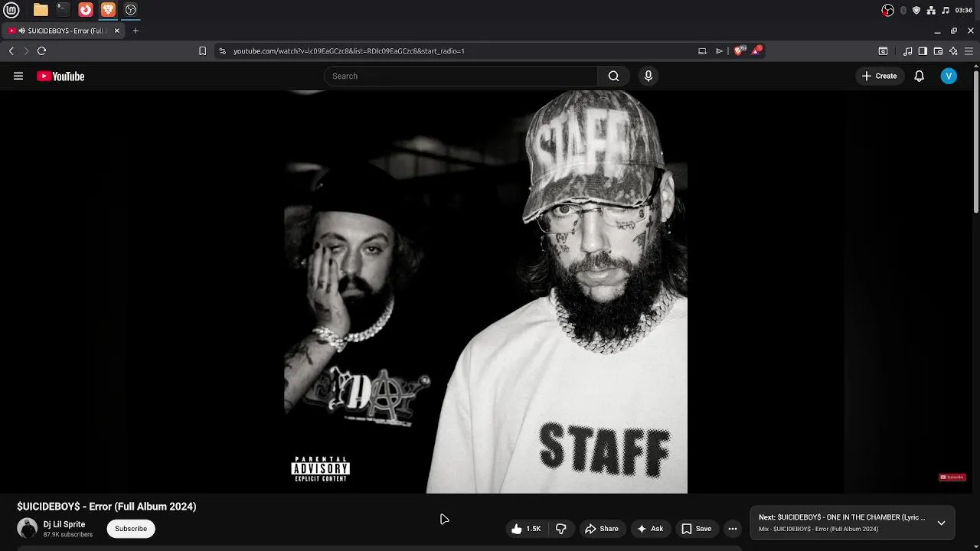Viewport: 980px width, 551px height.
Task: Subscribe to Dj Lil Sprite
Action: [x=131, y=529]
